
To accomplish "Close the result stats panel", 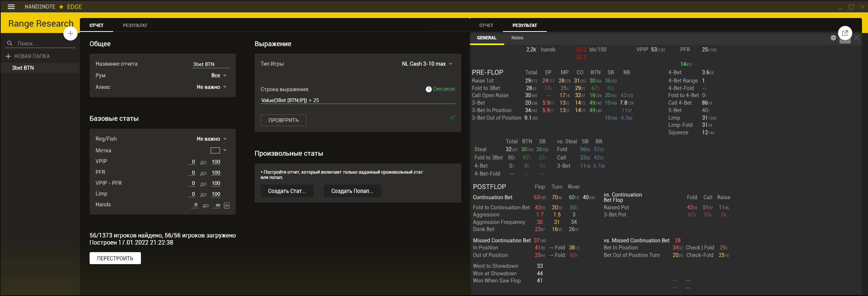I will pos(856,38).
